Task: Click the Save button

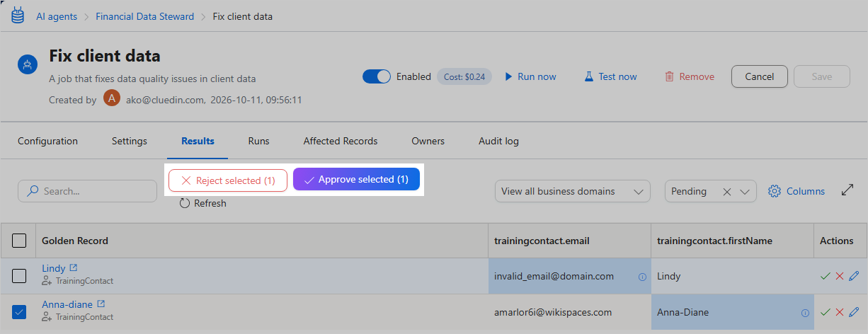Action: (x=822, y=76)
